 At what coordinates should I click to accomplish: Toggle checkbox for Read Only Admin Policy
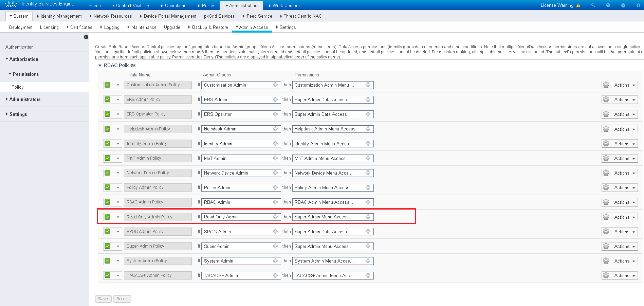click(107, 217)
